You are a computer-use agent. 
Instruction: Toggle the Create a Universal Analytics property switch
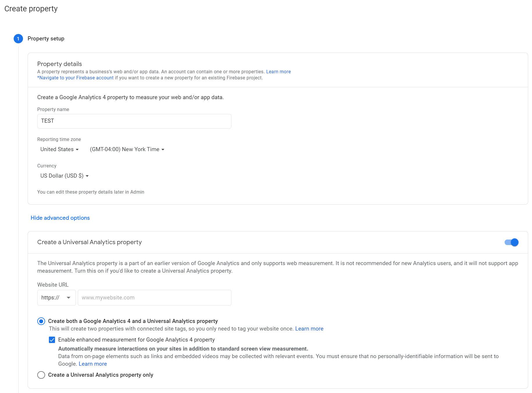(511, 242)
